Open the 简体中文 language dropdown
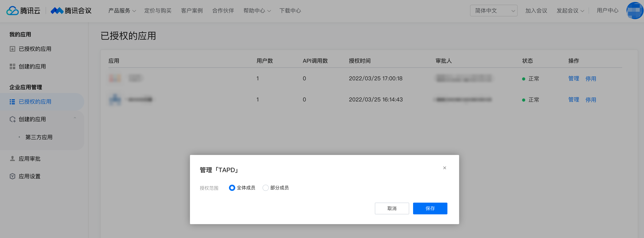This screenshot has width=644, height=238. (493, 11)
